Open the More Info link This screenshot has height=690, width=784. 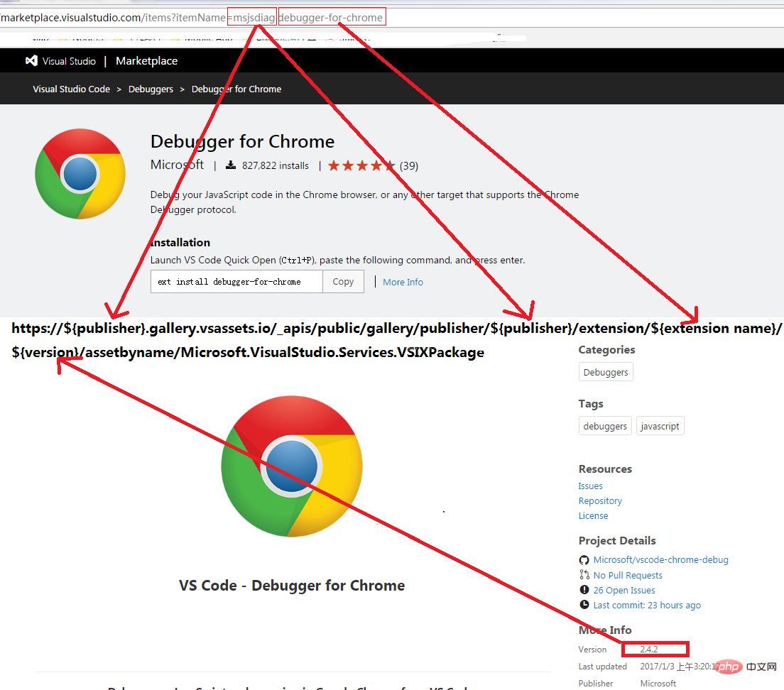click(403, 283)
